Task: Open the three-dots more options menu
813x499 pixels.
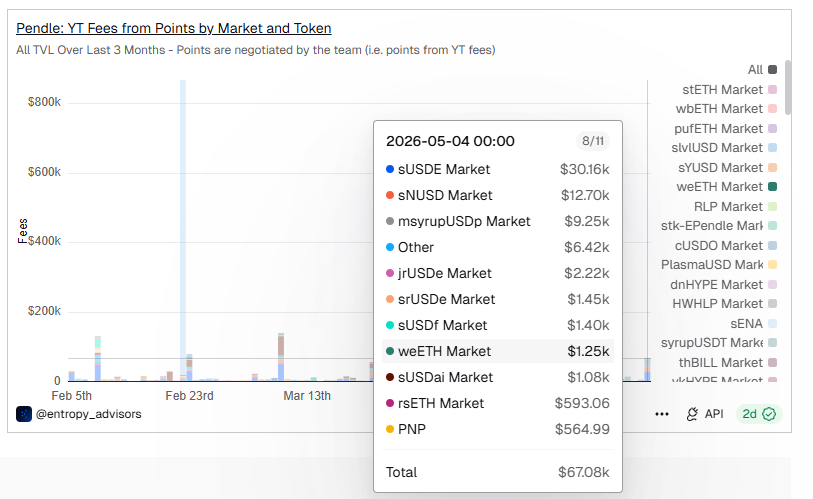Action: coord(662,414)
